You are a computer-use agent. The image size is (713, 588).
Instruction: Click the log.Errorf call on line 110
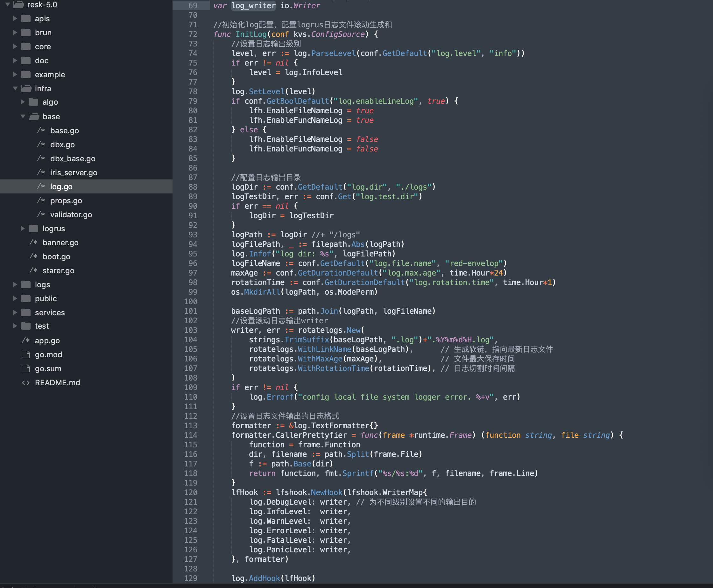(272, 397)
